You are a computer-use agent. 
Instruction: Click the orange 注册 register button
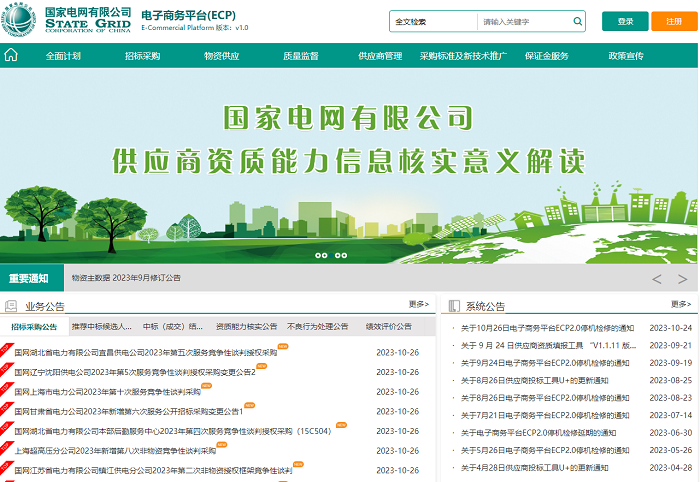click(674, 21)
